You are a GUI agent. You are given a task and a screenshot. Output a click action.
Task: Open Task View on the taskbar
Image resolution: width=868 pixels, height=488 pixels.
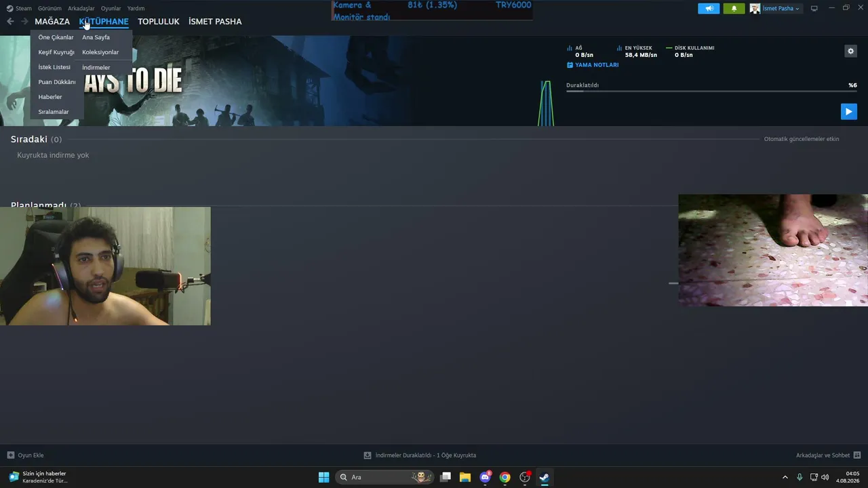click(x=446, y=477)
